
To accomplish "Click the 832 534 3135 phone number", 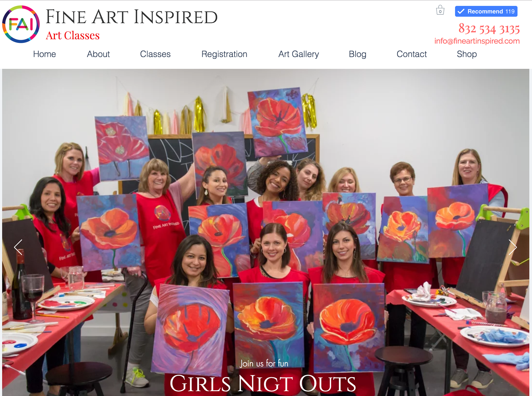I will (x=489, y=29).
